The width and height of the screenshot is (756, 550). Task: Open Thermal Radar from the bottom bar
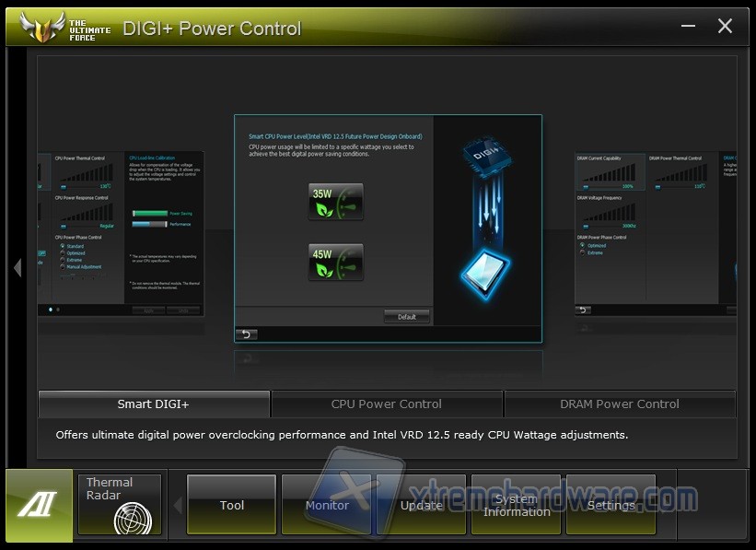point(120,504)
